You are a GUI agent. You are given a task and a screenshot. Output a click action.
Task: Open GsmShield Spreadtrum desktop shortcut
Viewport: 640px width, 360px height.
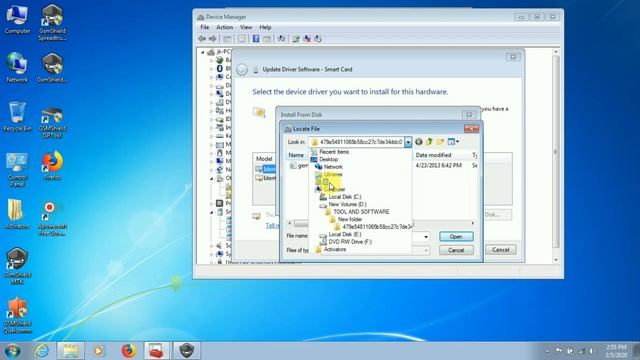(x=52, y=22)
